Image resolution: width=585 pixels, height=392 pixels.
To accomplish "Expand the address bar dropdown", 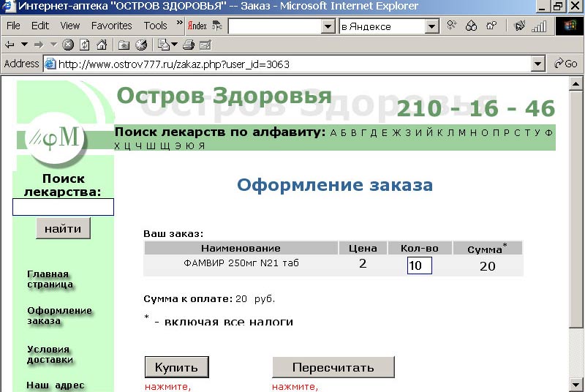I will point(537,64).
